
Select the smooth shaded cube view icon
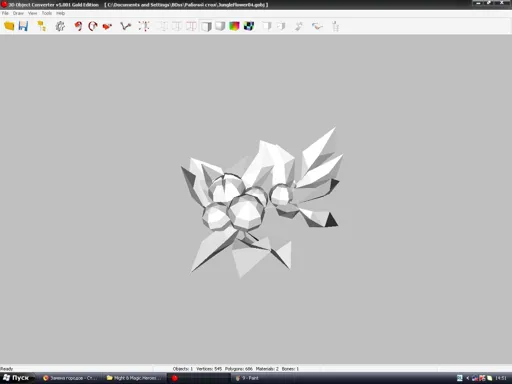tap(220, 26)
